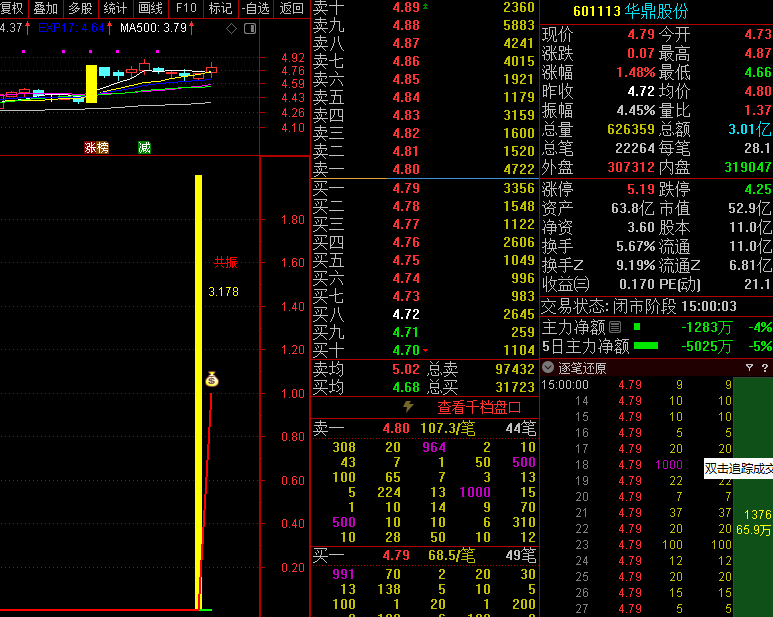Click the 5日主力净额 green bar
Image resolution: width=773 pixels, height=617 pixels.
(646, 346)
